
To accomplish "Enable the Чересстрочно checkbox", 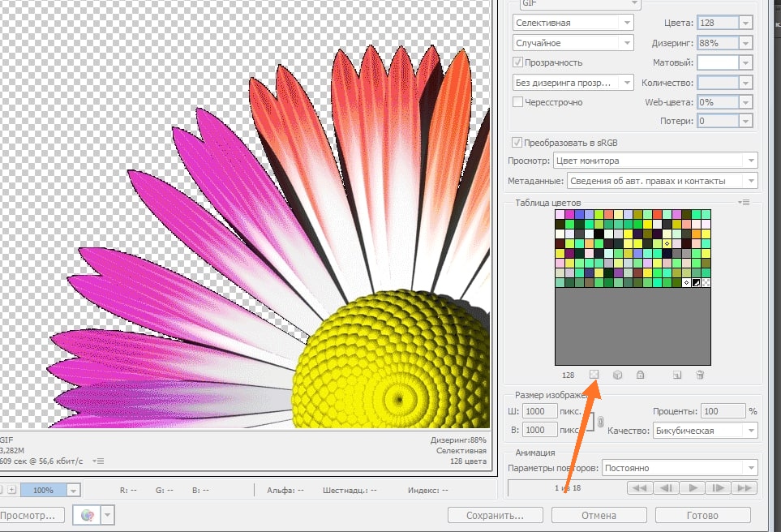I will click(518, 102).
